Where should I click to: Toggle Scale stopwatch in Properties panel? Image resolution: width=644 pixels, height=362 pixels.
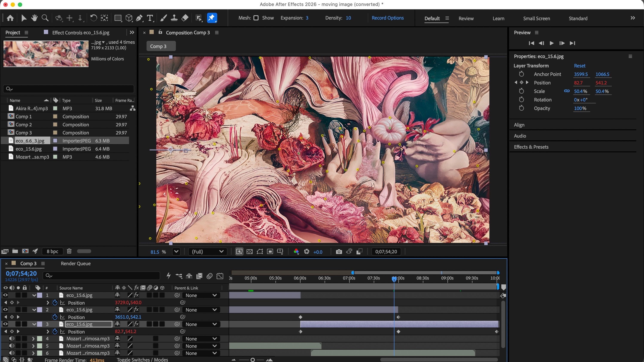[x=521, y=91]
